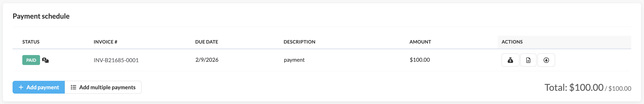The height and width of the screenshot is (104, 644).
Task: Click the green PAID status badge
Action: pos(31,60)
